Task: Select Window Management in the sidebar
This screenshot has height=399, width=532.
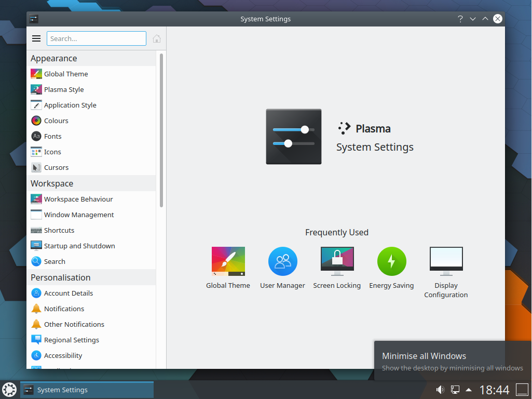Action: 91,215
